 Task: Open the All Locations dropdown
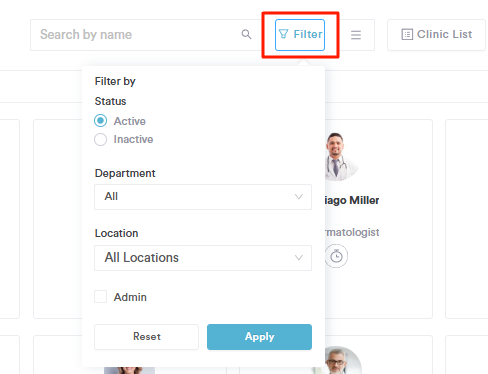coord(203,258)
